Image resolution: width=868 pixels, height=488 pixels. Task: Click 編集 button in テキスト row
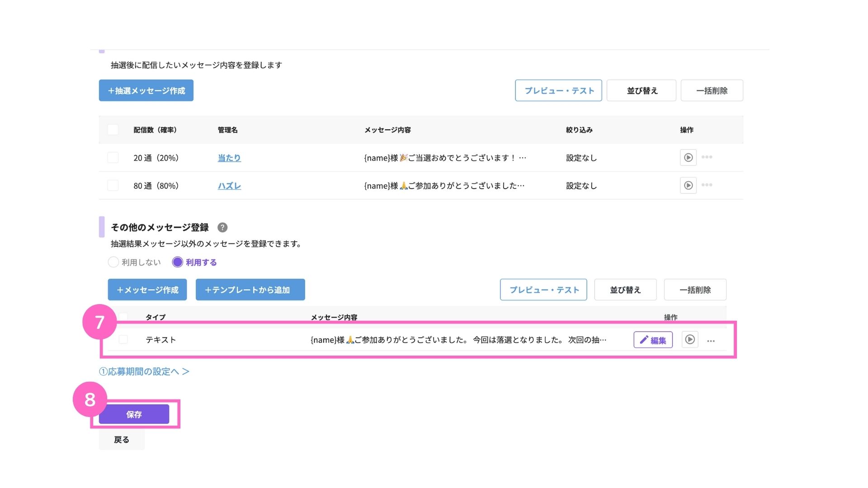[x=653, y=340]
